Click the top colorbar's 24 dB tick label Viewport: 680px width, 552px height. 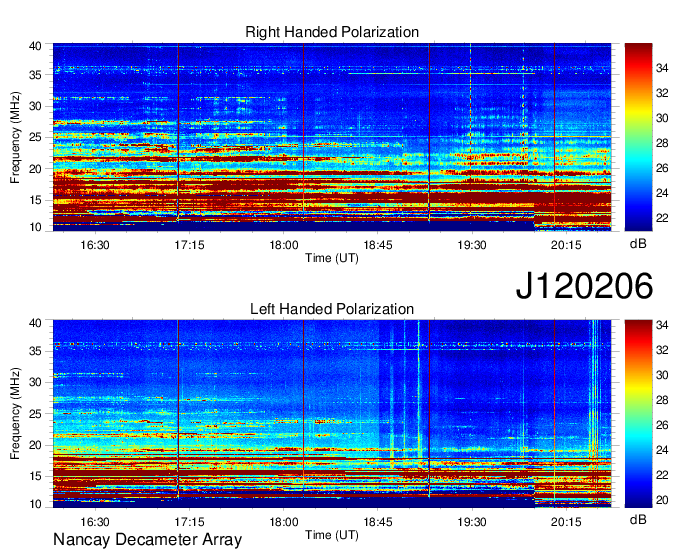662,193
